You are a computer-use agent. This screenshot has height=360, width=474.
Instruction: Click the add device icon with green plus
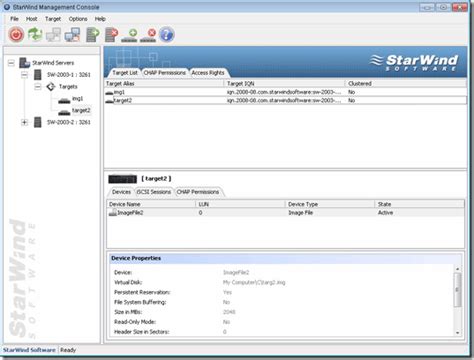(129, 35)
